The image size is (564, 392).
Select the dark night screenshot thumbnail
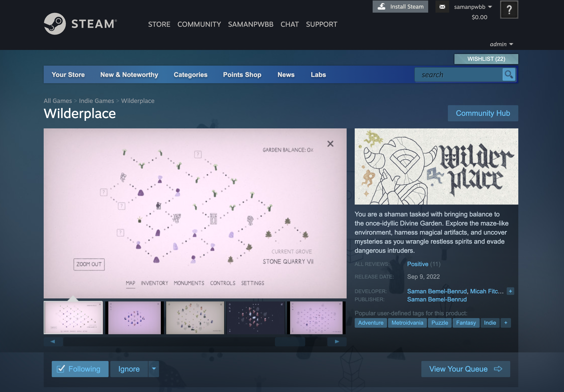[x=256, y=318]
